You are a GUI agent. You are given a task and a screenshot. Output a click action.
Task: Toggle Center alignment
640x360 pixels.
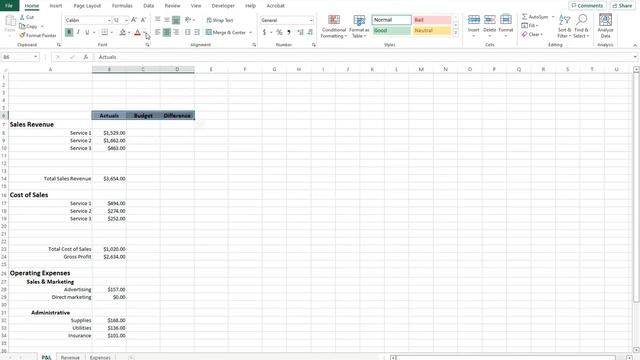pyautogui.click(x=167, y=32)
